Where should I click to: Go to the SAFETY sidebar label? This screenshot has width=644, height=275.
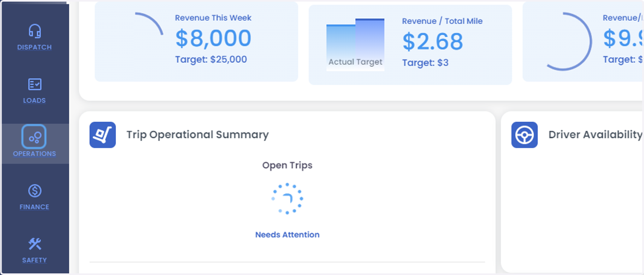click(34, 260)
